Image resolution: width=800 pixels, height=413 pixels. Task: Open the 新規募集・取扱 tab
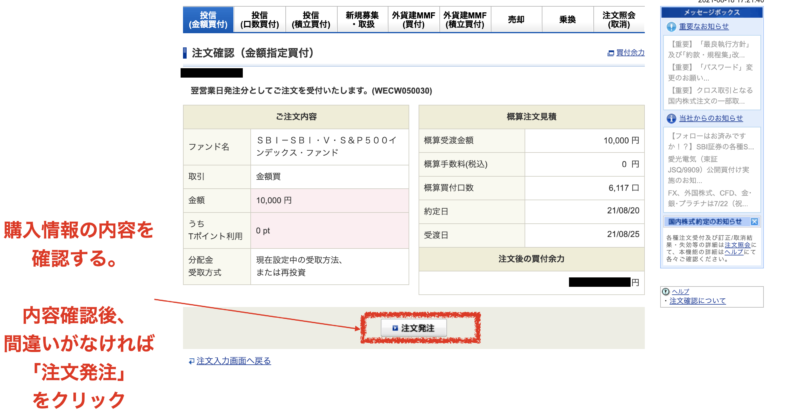pos(363,19)
